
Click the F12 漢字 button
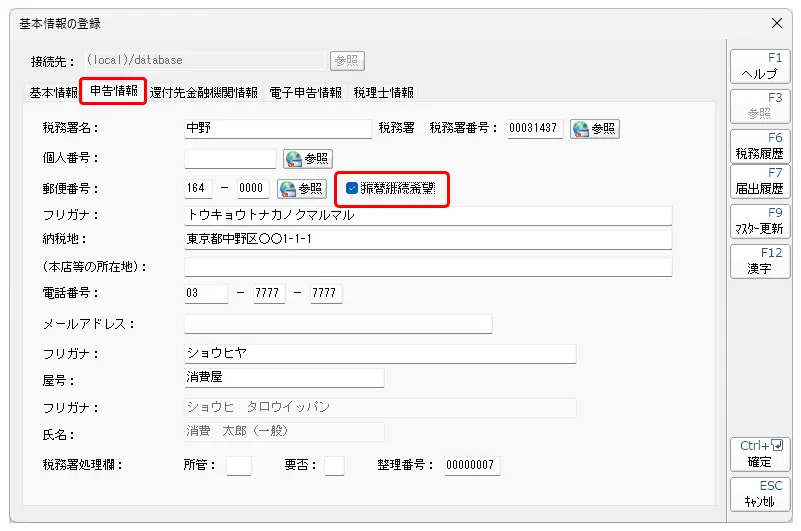[x=760, y=261]
